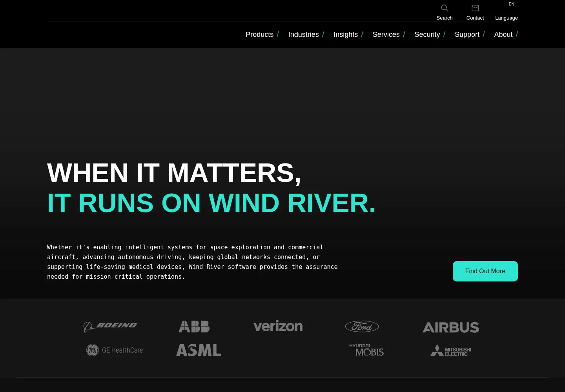Image resolution: width=565 pixels, height=392 pixels.
Task: Click the Boeing logo
Action: point(110,327)
